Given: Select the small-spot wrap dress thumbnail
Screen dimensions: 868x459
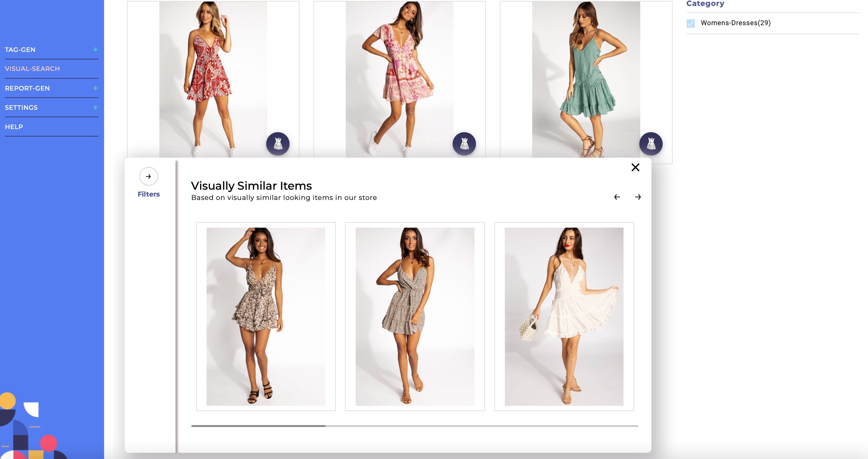Looking at the screenshot, I should (x=415, y=316).
